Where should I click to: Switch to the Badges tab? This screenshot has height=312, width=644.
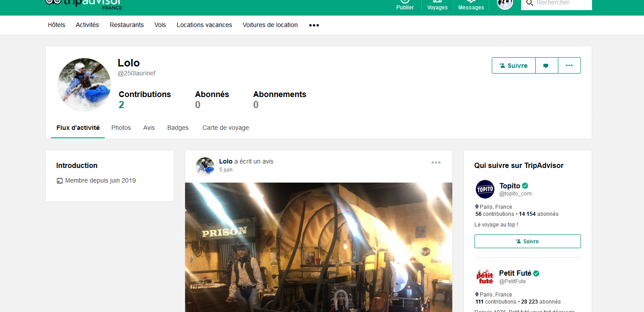point(178,128)
